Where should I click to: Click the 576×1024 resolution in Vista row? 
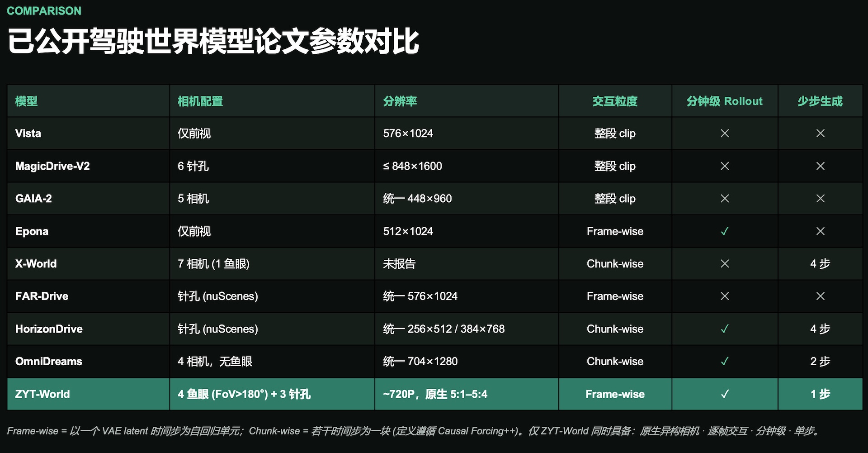click(408, 134)
